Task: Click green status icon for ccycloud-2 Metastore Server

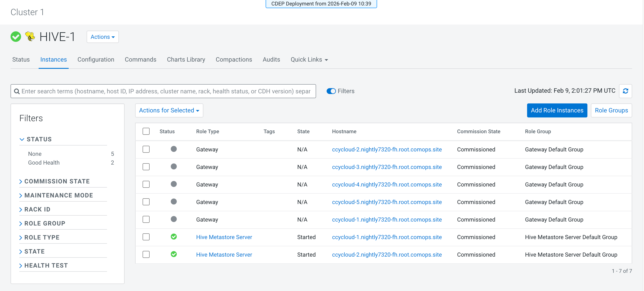Action: pyautogui.click(x=174, y=254)
